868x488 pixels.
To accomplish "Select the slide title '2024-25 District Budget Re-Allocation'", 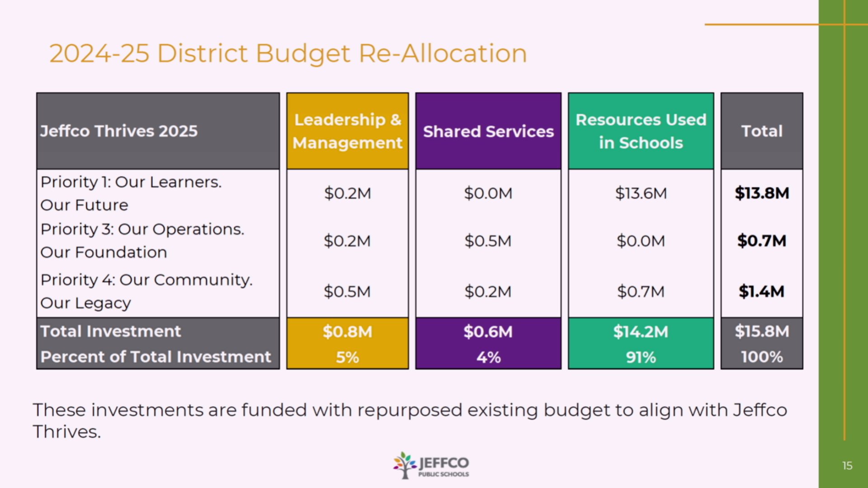I will (288, 54).
